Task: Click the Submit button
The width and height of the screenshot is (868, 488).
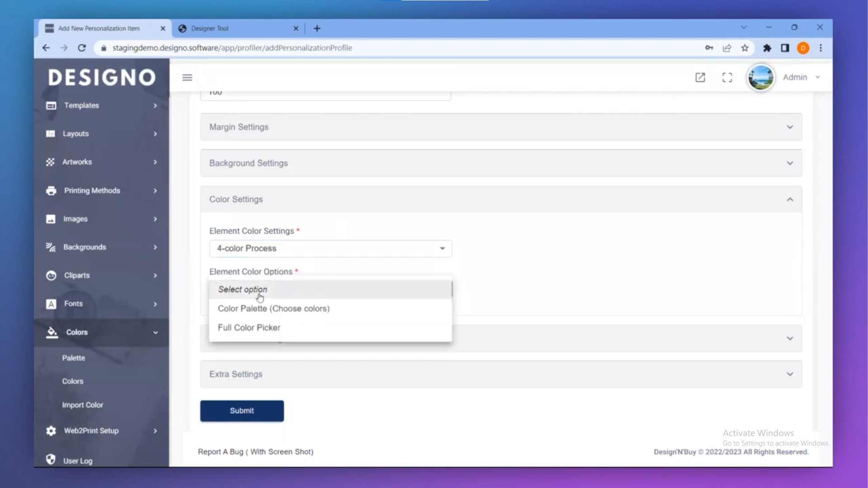Action: (242, 411)
